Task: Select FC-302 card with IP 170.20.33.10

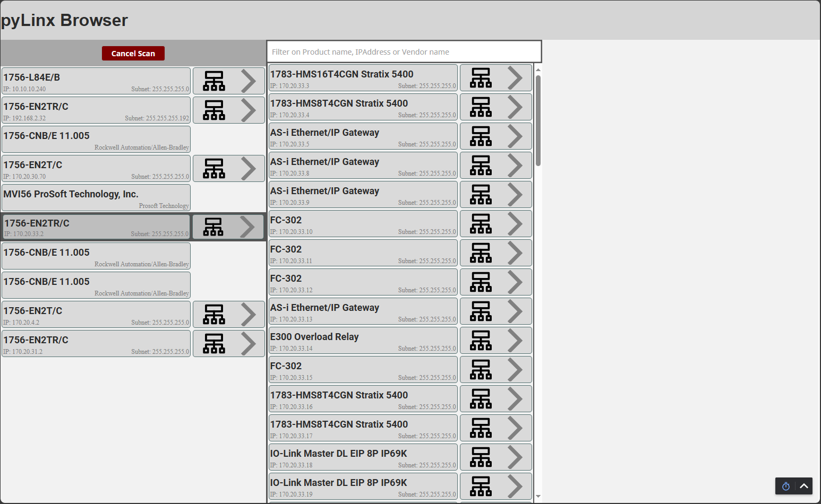Action: click(363, 224)
